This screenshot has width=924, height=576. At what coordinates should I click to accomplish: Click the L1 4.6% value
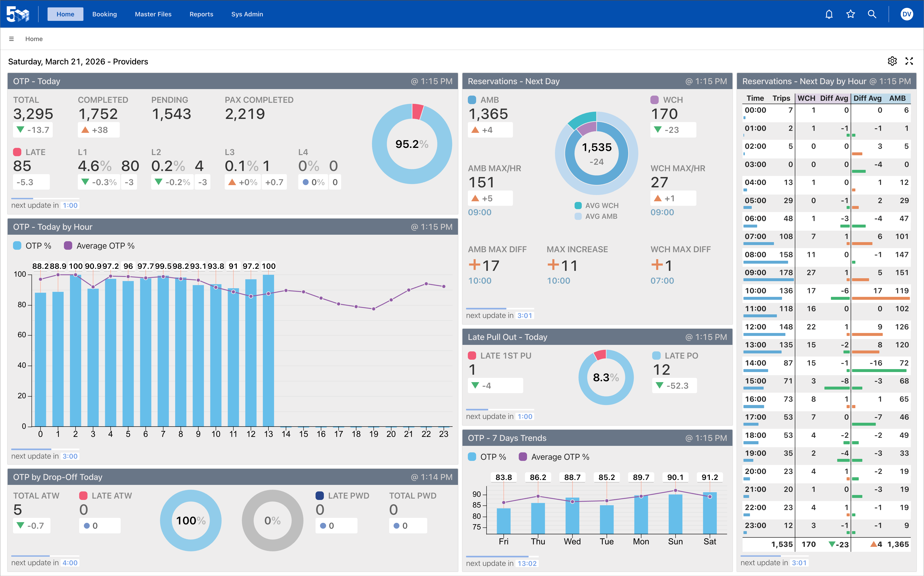pyautogui.click(x=95, y=166)
